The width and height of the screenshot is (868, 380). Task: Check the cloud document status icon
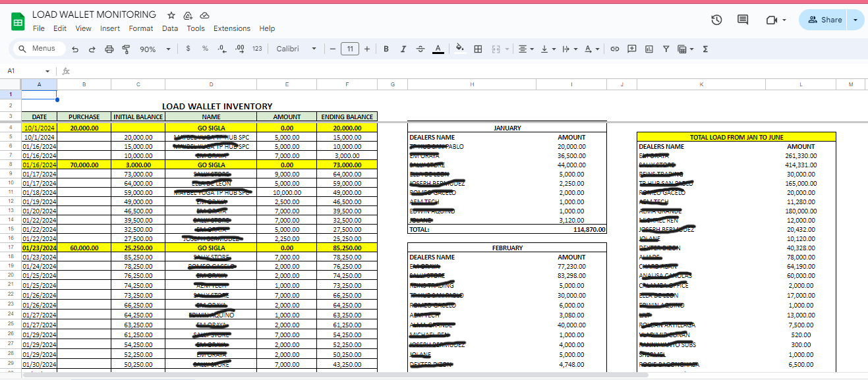204,15
